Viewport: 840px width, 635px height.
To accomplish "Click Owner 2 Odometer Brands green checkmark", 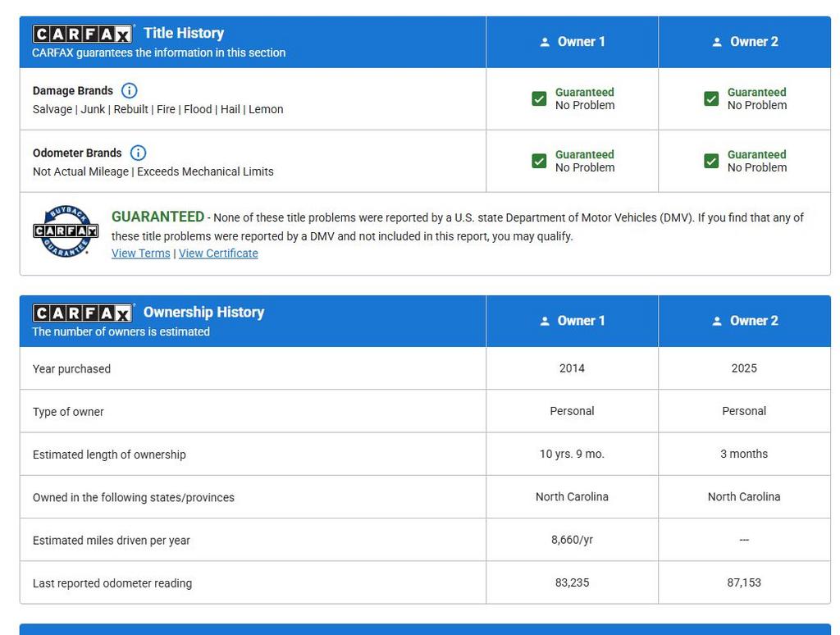I will [711, 161].
